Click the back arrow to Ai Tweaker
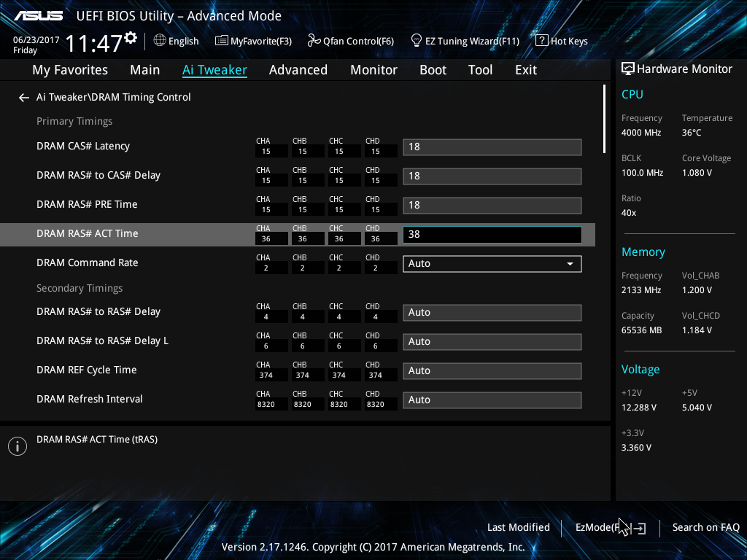Screen dimensions: 747x560 [x=24, y=98]
